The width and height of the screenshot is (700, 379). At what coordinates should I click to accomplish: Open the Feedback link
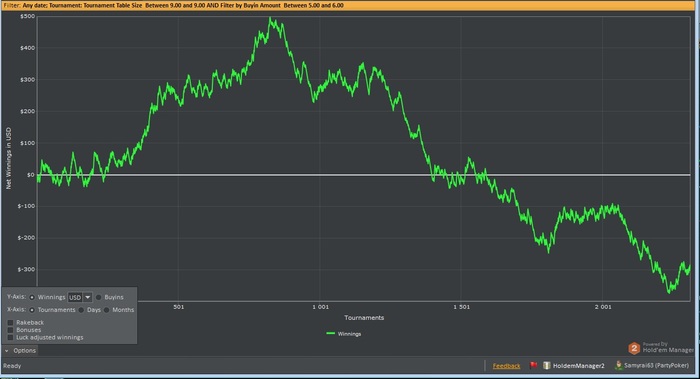click(506, 366)
